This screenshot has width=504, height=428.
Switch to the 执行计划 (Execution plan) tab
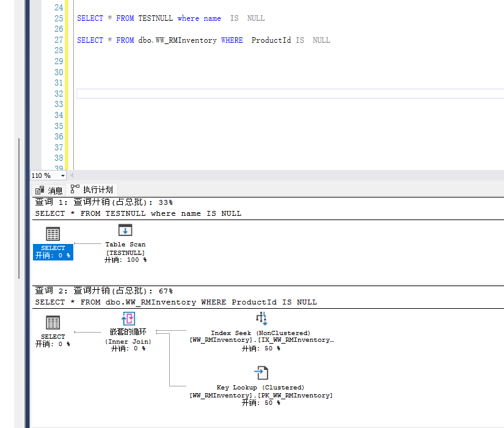pyautogui.click(x=98, y=190)
